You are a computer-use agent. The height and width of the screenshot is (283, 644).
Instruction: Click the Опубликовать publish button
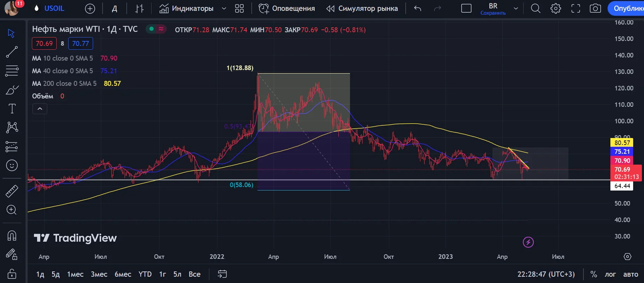tap(626, 9)
